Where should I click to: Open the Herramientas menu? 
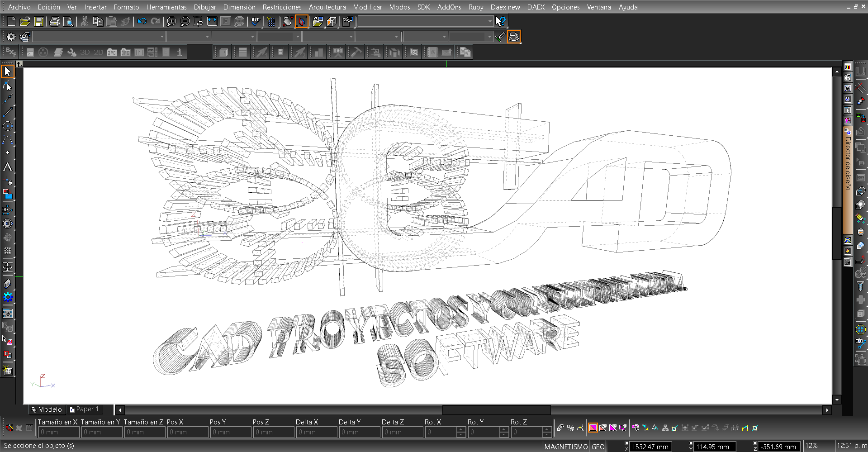pos(166,7)
